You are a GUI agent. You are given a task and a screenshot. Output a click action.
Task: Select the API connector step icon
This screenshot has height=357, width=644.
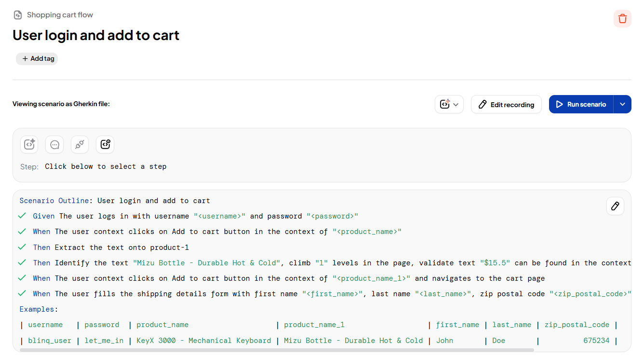click(x=80, y=144)
